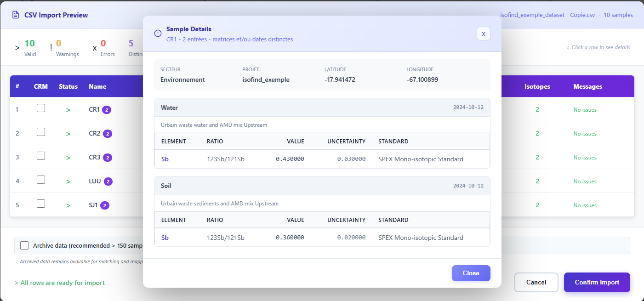The image size is (644, 301).
Task: Click the CSV document icon in the header
Action: (16, 15)
